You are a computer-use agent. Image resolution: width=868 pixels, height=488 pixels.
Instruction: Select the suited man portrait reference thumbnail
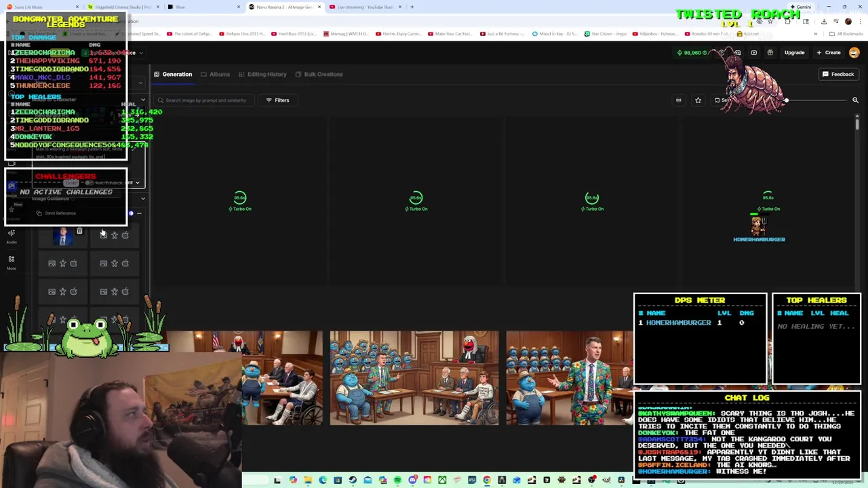point(63,236)
